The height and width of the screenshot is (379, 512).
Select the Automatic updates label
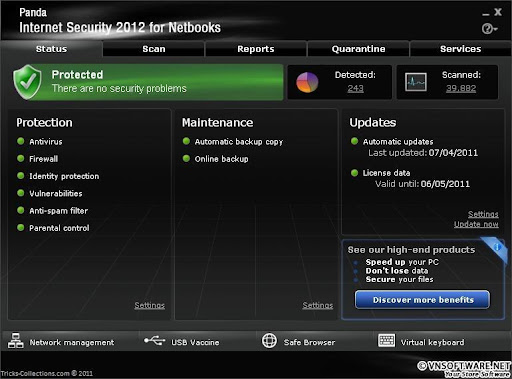398,142
